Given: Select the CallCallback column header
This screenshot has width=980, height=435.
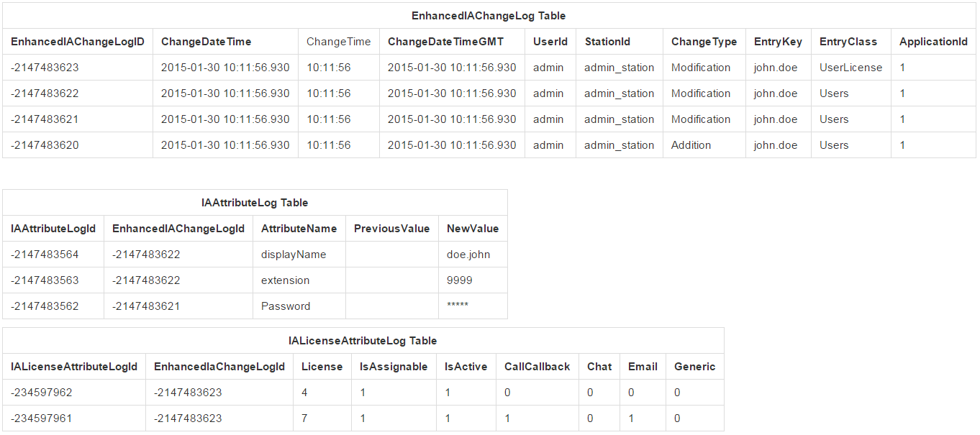Looking at the screenshot, I should pyautogui.click(x=537, y=367).
